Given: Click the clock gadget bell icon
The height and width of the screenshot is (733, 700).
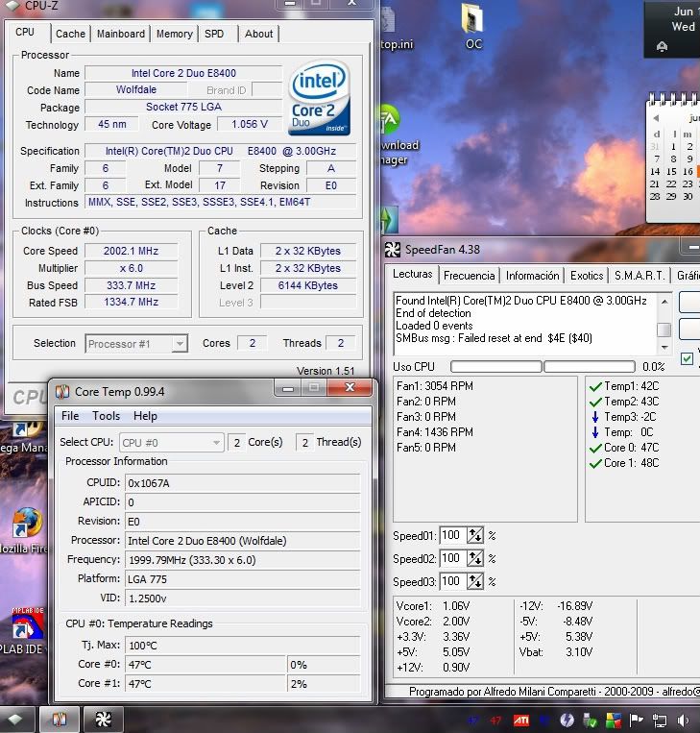Looking at the screenshot, I should (662, 46).
